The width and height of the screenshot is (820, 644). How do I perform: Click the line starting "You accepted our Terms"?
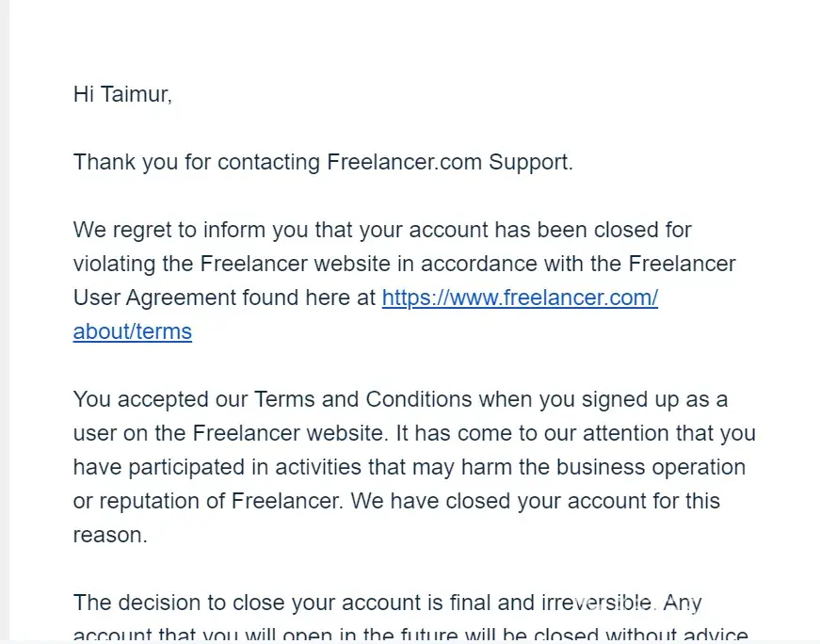tap(400, 399)
